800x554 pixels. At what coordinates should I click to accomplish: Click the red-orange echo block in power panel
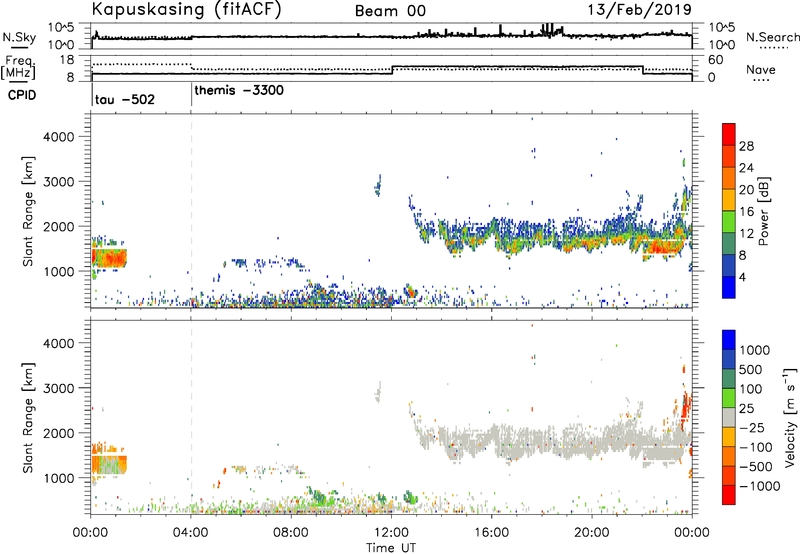[109, 258]
